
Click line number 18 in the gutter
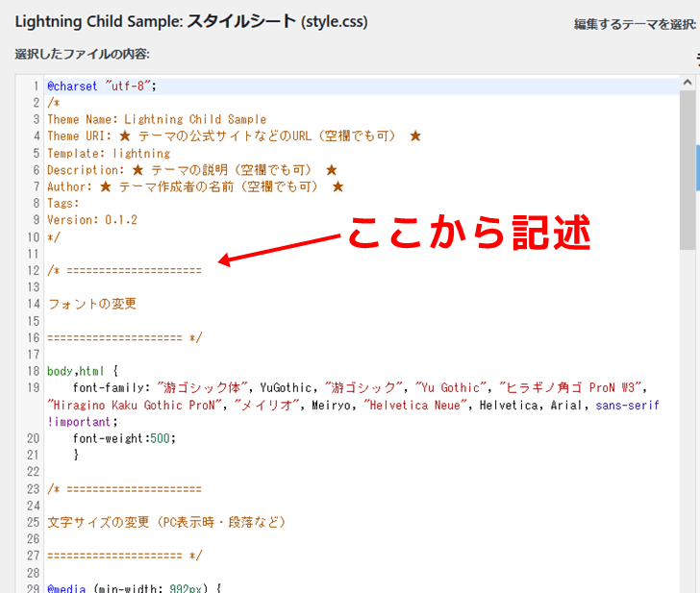coord(34,371)
